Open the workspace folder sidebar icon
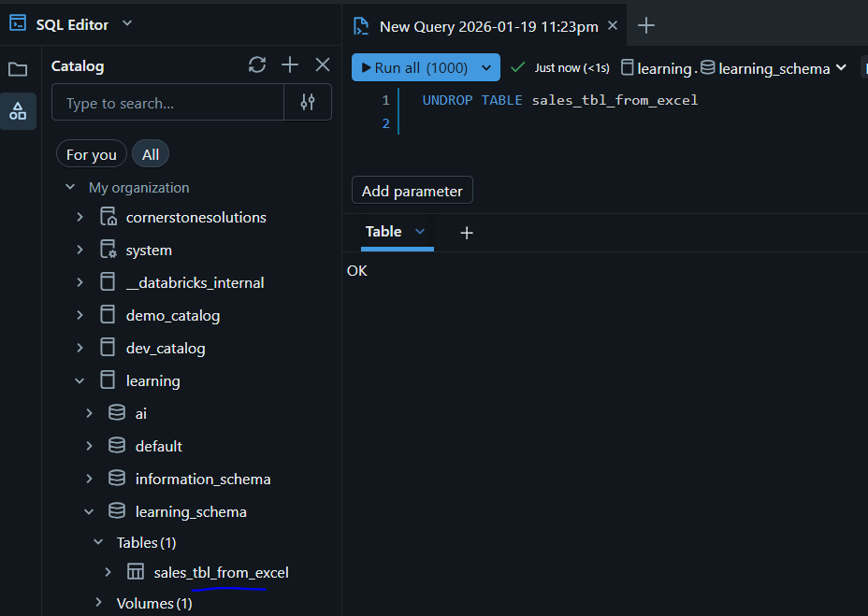 point(18,69)
